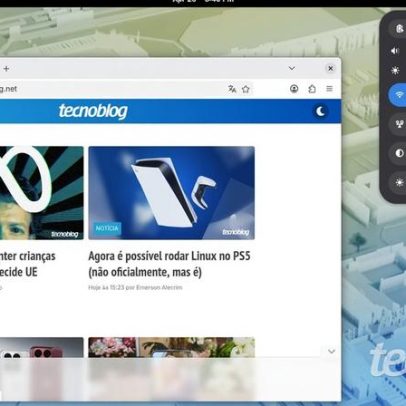406x406 pixels.
Task: Open headline 'Agora é possível rodar Linux no PS5'
Action: (169, 264)
